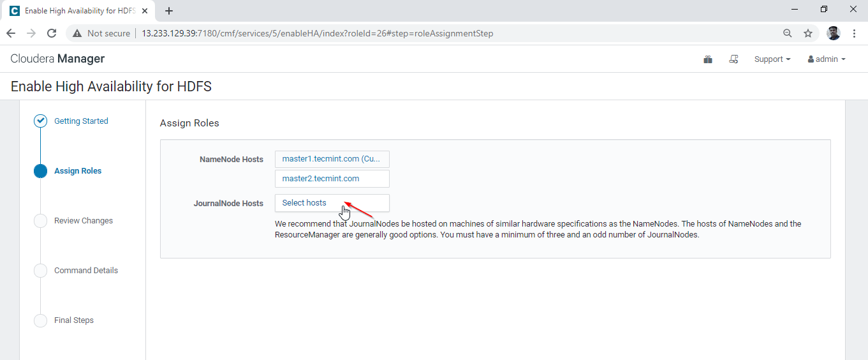Open the Chrome profile avatar
The image size is (868, 360).
[834, 33]
